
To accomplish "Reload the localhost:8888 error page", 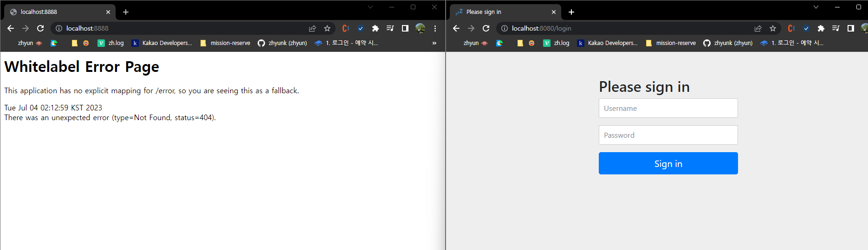I will [x=40, y=28].
